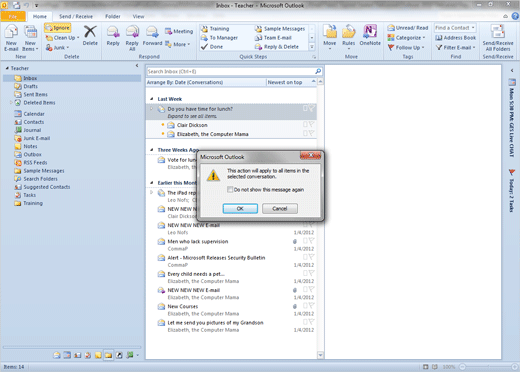Image resolution: width=520 pixels, height=372 pixels.
Task: Check 'Do not show this message again'
Action: pyautogui.click(x=230, y=190)
